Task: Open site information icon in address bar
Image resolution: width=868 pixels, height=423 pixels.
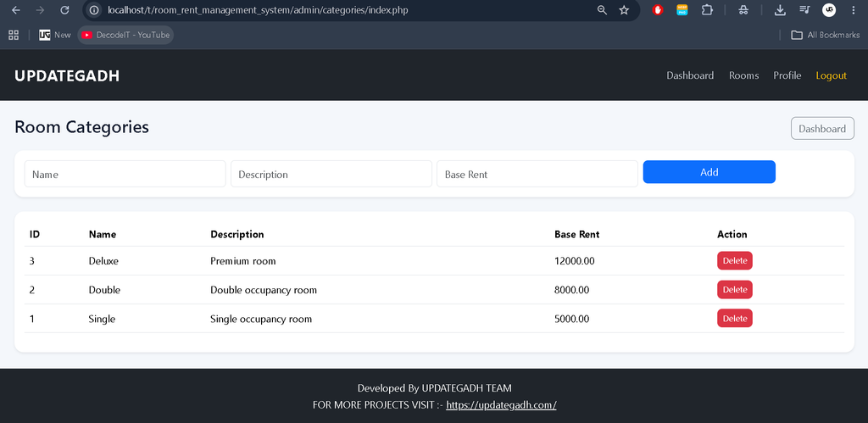Action: click(x=95, y=10)
